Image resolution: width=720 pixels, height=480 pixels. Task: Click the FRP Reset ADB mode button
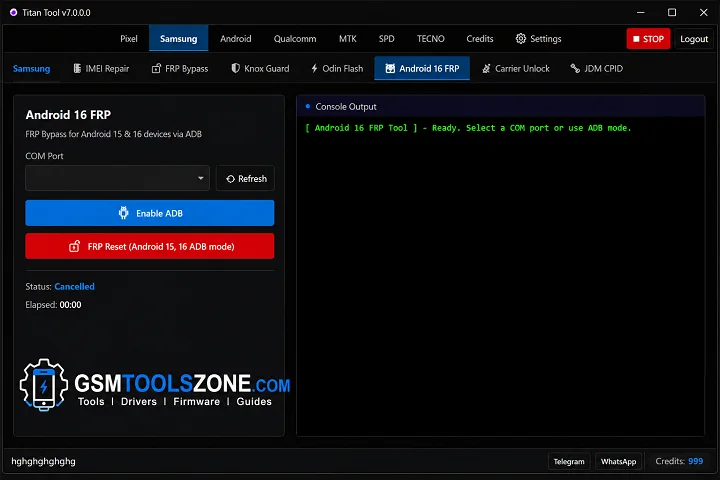click(x=150, y=246)
